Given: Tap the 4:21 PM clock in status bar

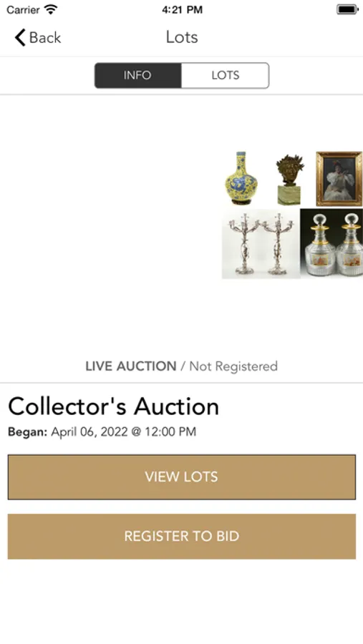Looking at the screenshot, I should (182, 9).
